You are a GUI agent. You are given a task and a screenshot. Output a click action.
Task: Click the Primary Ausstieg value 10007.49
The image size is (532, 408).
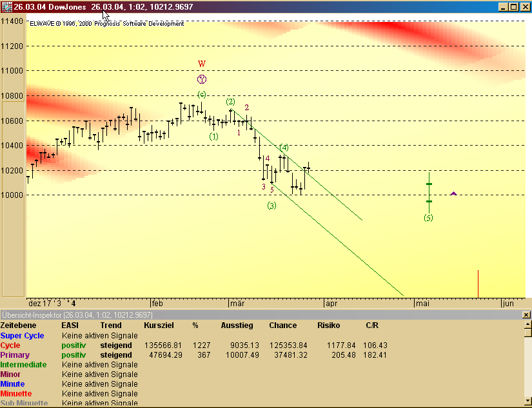pos(242,355)
